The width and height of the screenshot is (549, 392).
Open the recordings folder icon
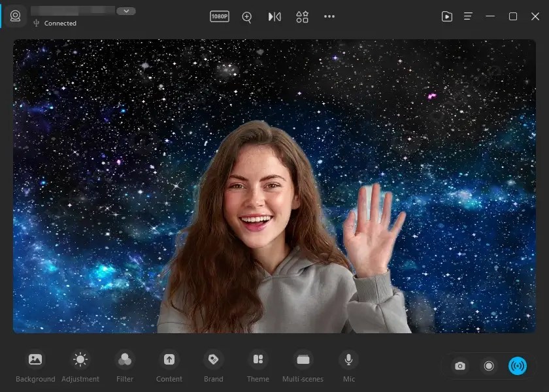(x=448, y=16)
